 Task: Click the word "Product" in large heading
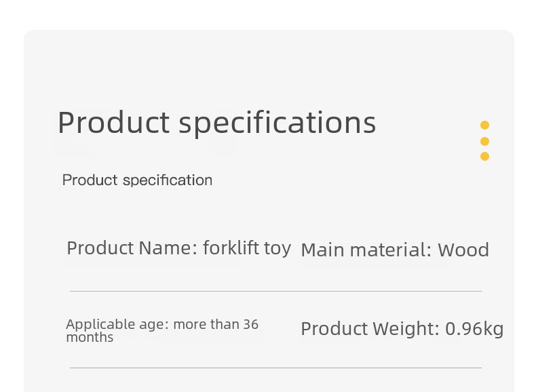pyautogui.click(x=113, y=123)
